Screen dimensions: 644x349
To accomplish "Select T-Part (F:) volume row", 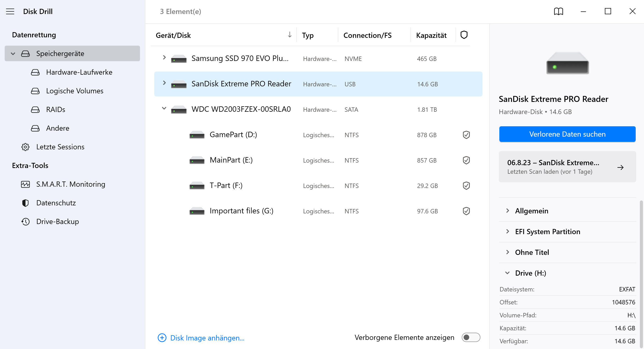I will [x=318, y=186].
